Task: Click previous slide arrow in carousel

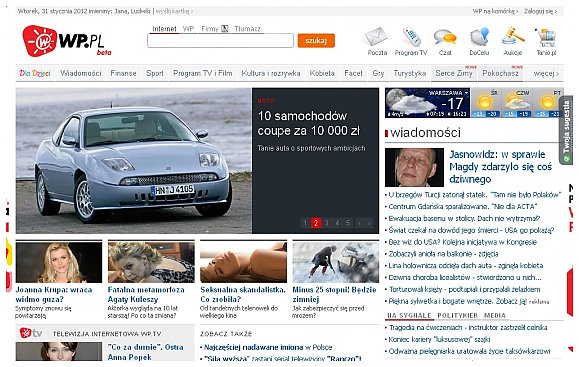Action: (x=359, y=223)
